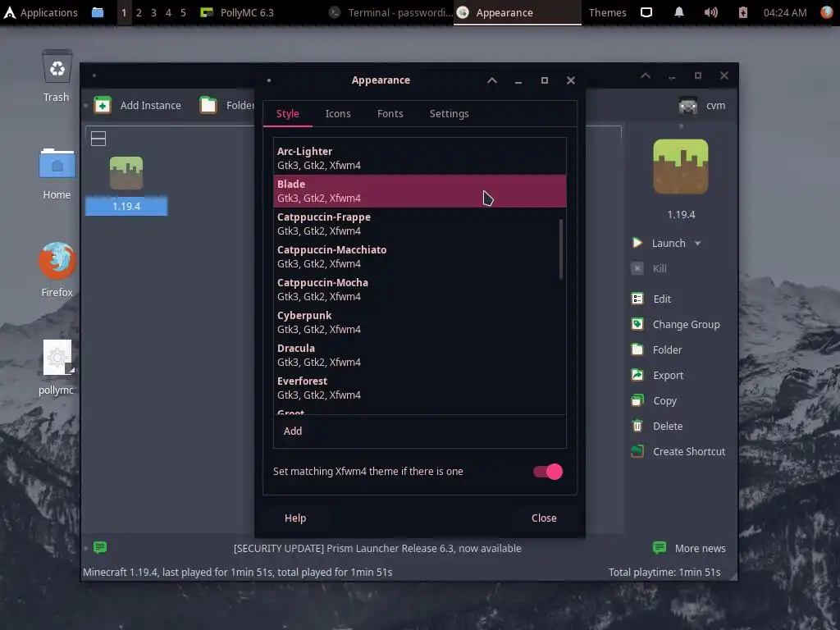
Task: Switch to workspace 5
Action: [183, 12]
